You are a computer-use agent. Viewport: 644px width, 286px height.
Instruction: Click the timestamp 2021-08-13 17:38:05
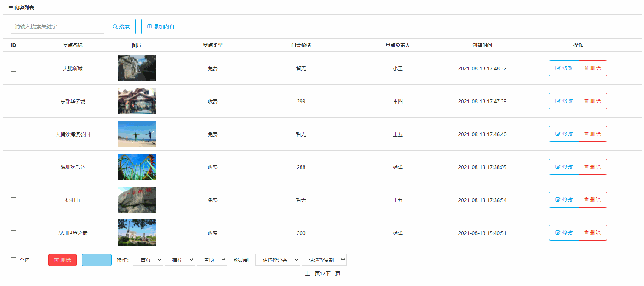click(x=482, y=167)
